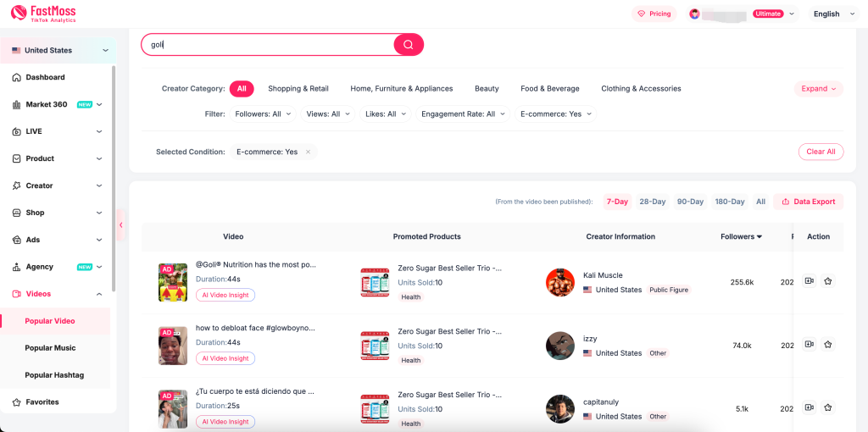
Task: Click the magnifier search button
Action: click(x=409, y=45)
